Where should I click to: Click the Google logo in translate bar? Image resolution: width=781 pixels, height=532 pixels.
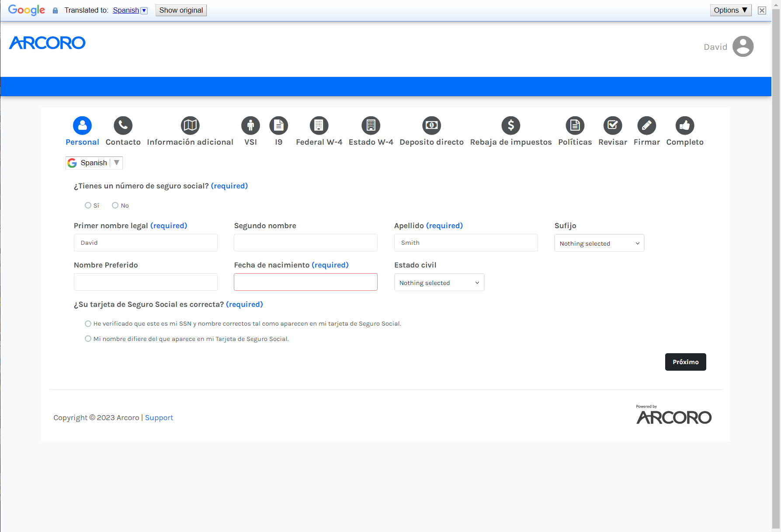point(27,10)
